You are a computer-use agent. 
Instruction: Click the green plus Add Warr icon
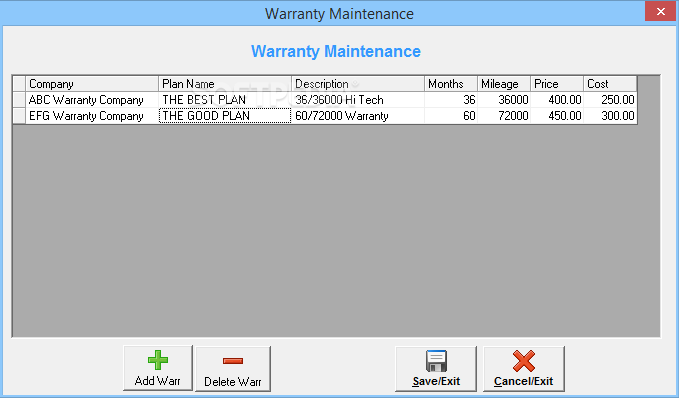158,360
